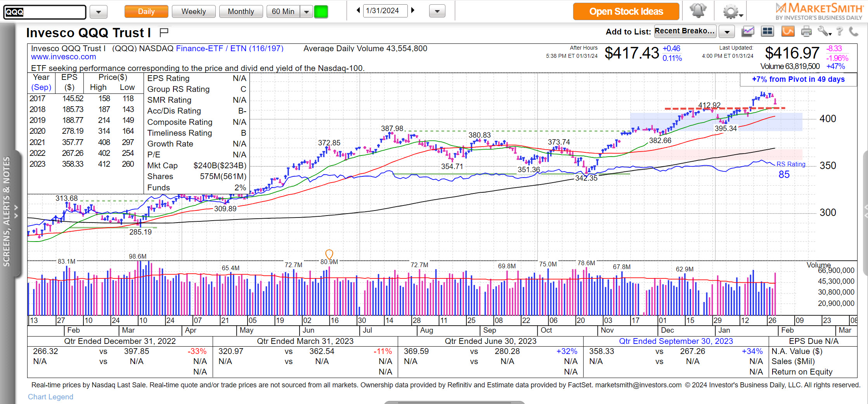The width and height of the screenshot is (868, 404).
Task: Open the alerts bell icon
Action: click(698, 10)
